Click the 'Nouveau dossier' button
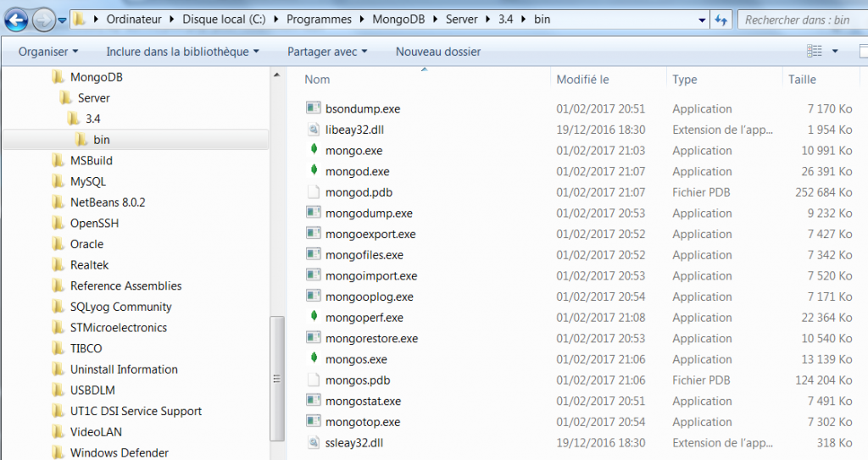 click(438, 52)
